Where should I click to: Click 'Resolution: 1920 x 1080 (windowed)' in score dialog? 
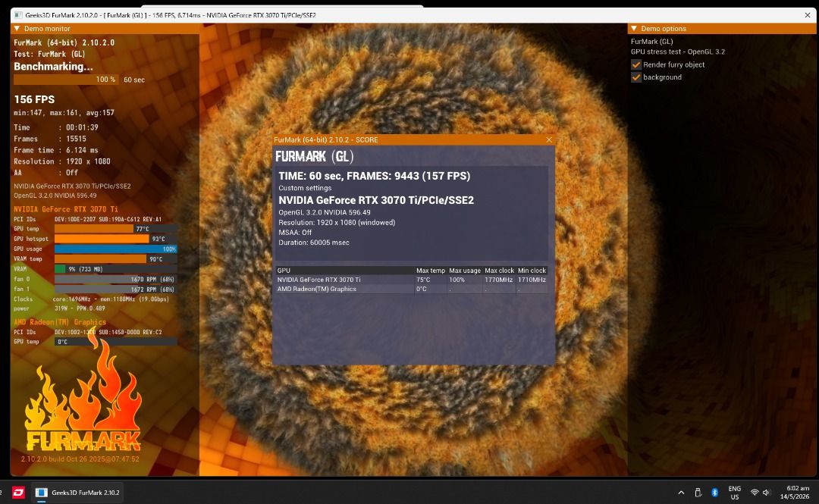tap(337, 223)
